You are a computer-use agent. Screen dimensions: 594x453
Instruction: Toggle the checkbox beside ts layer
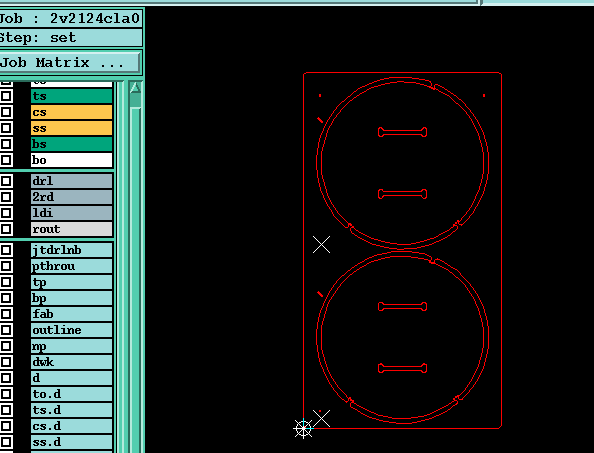tap(6, 96)
